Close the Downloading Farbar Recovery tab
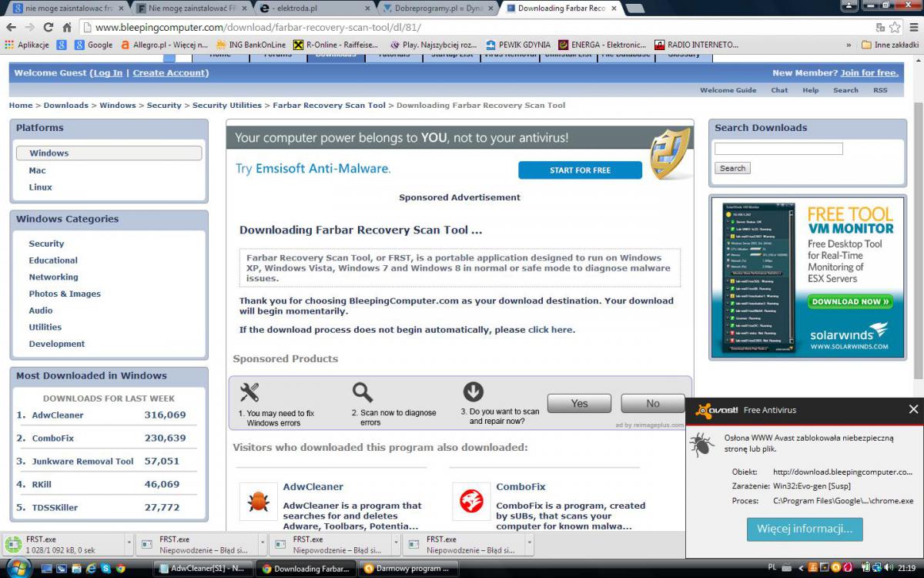Viewport: 924px width, 578px height. (x=612, y=8)
